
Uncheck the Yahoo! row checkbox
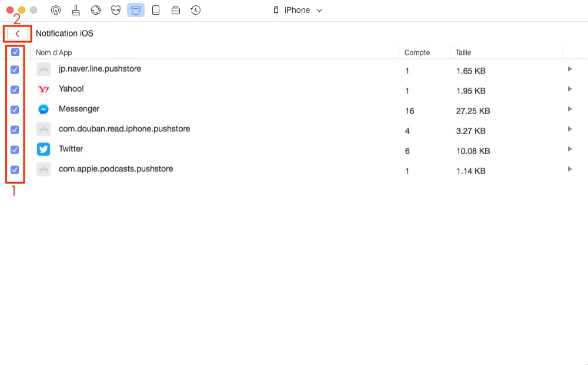coord(15,89)
